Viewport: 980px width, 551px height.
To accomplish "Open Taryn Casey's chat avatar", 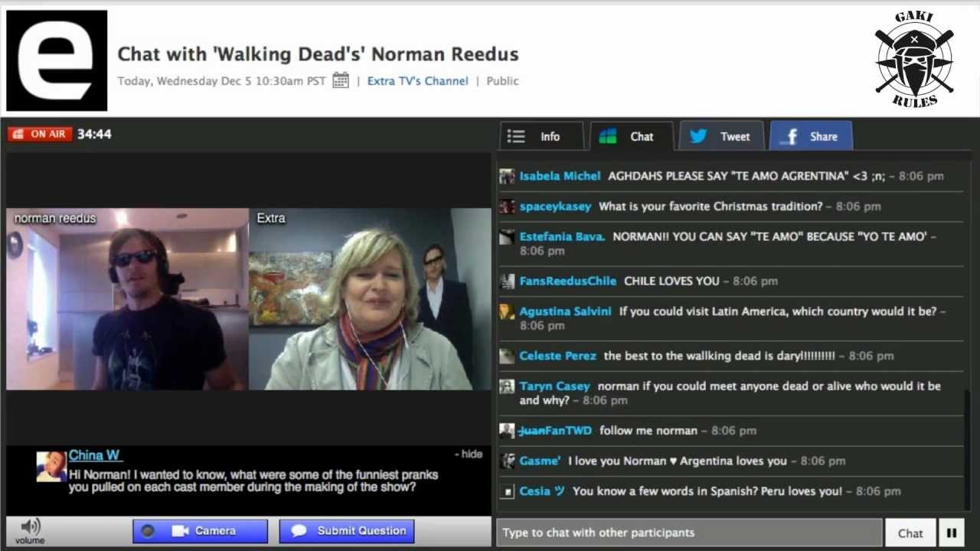I will coord(507,386).
